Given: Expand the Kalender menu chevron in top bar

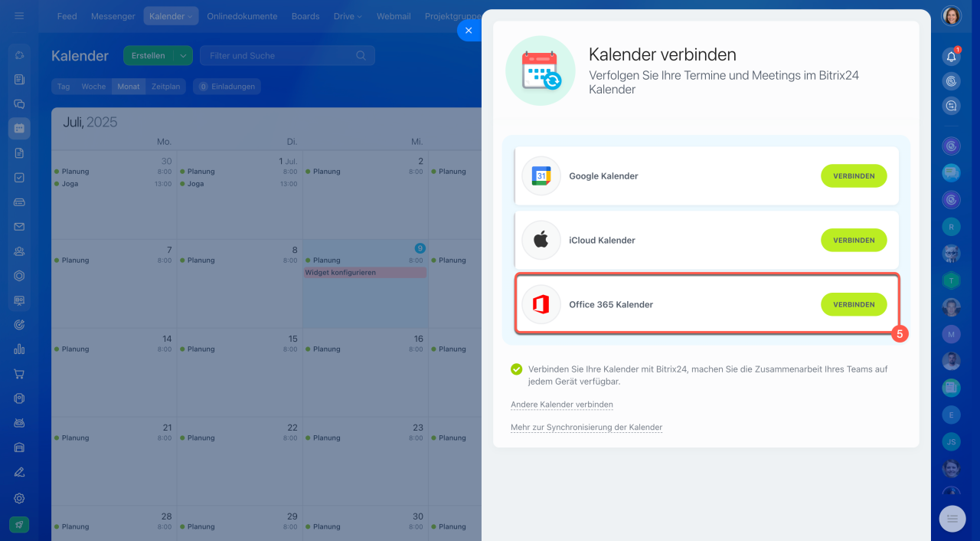Looking at the screenshot, I should pyautogui.click(x=190, y=17).
